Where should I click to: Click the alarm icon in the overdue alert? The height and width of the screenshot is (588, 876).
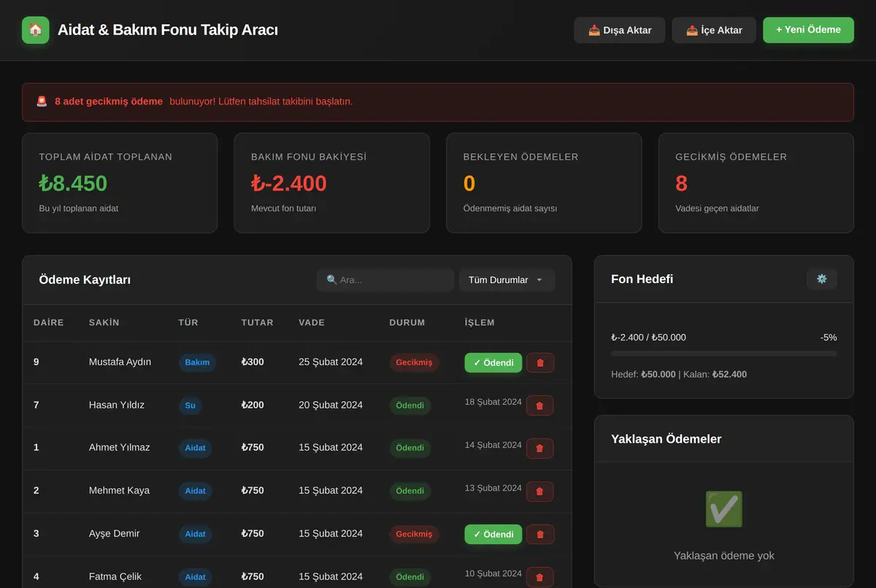[x=42, y=101]
